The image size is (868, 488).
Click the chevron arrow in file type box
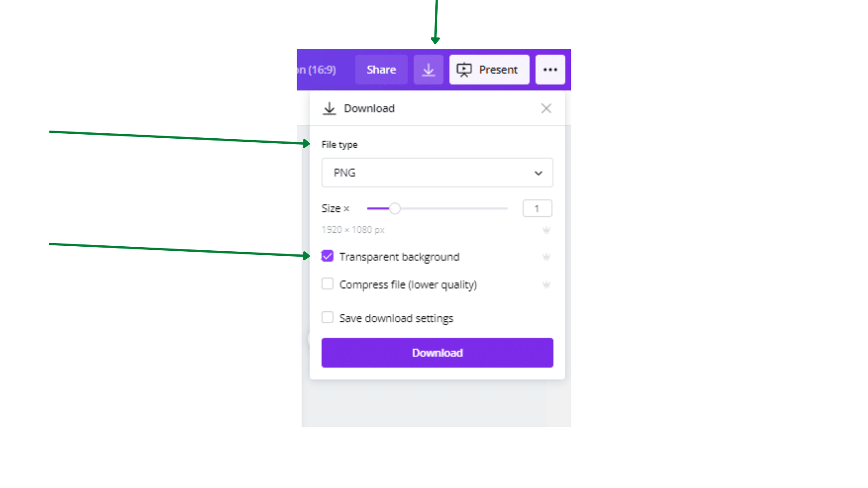(x=538, y=173)
